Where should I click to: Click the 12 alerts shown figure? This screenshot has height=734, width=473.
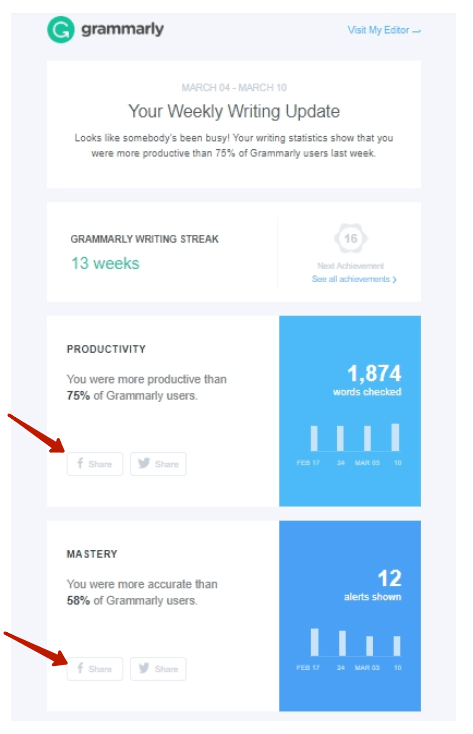point(372,585)
